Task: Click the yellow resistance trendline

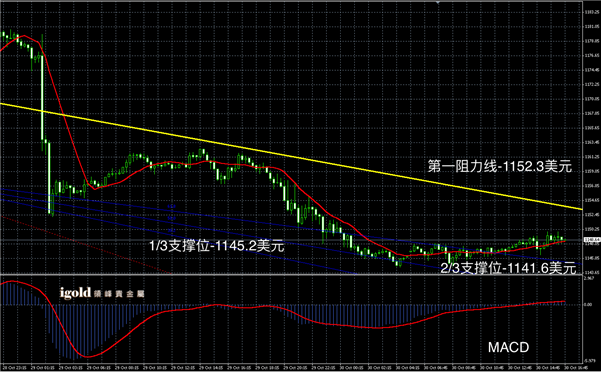Action: [291, 156]
